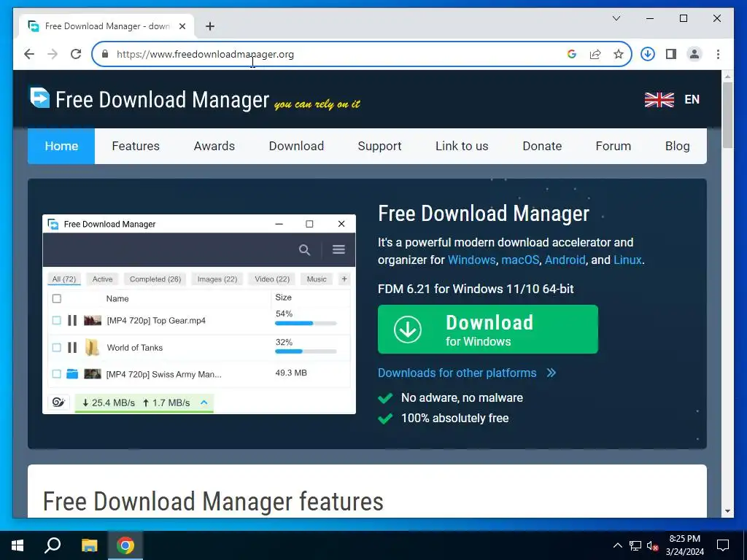Show hidden tray icons chevron
747x560 pixels.
(x=617, y=545)
